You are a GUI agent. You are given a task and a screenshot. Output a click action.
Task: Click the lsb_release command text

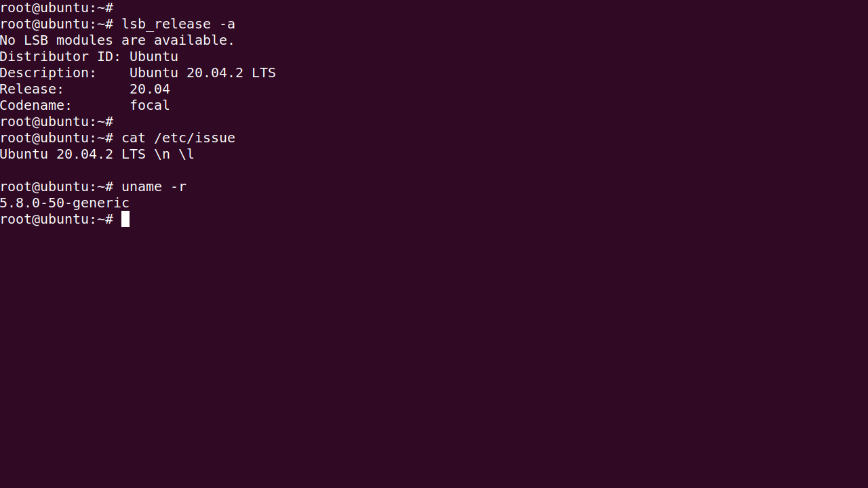[165, 24]
